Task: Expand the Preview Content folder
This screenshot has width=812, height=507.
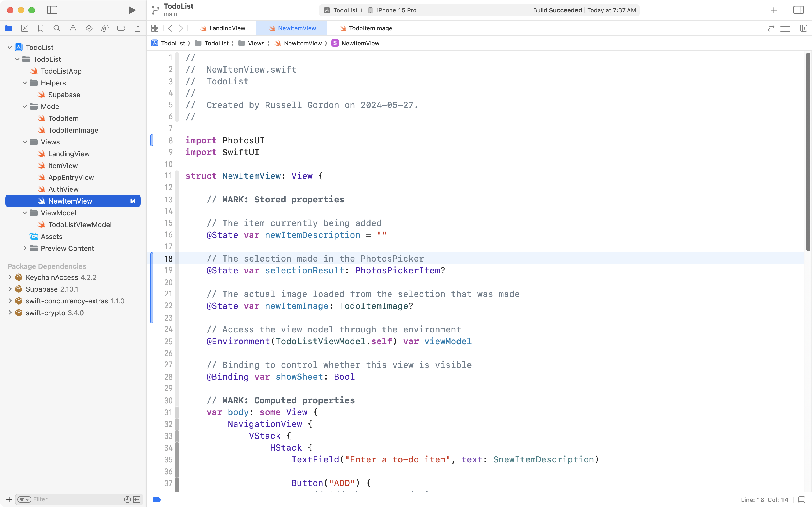Action: click(25, 248)
